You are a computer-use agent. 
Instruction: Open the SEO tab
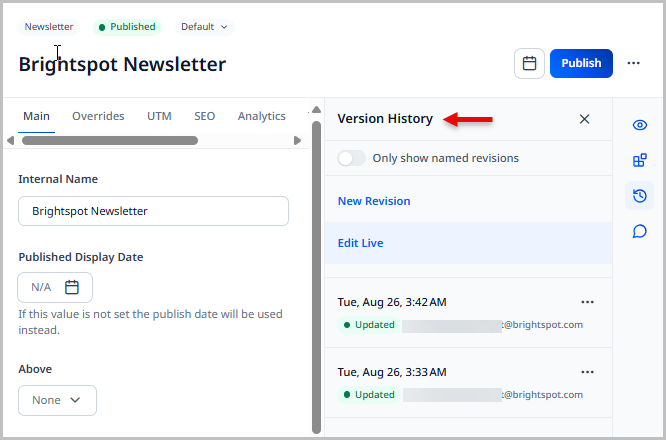pyautogui.click(x=205, y=116)
